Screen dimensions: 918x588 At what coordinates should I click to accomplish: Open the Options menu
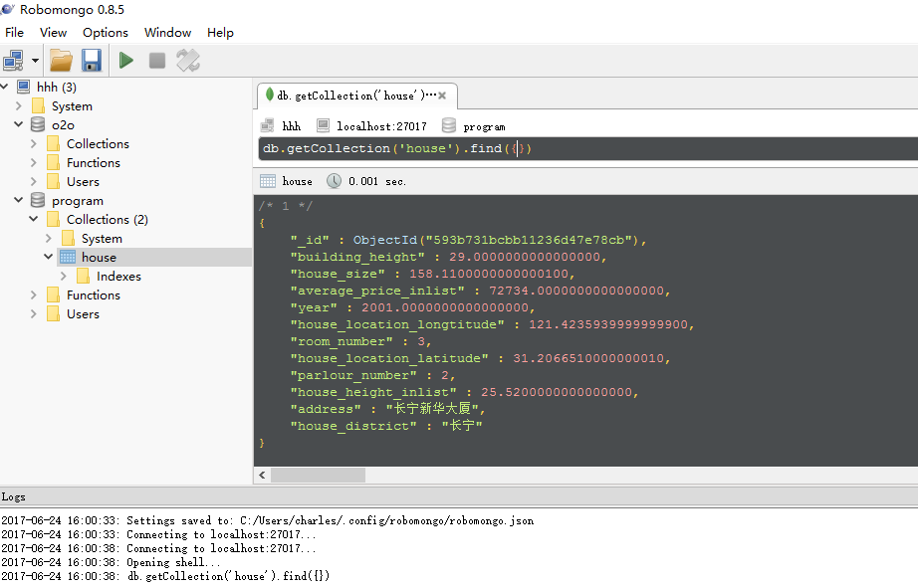[106, 32]
